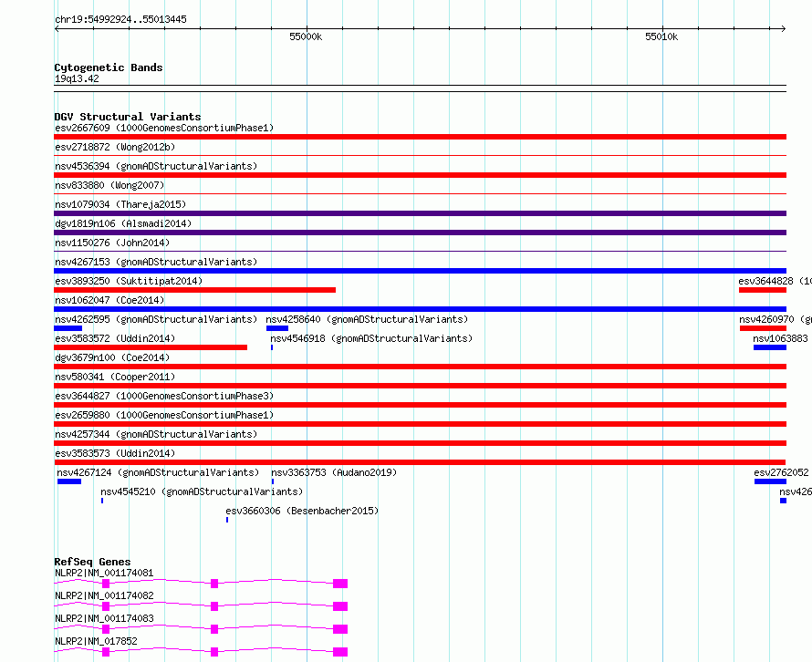Click the chr19:54992924..55013445 region label
The height and width of the screenshot is (662, 812).
(120, 19)
